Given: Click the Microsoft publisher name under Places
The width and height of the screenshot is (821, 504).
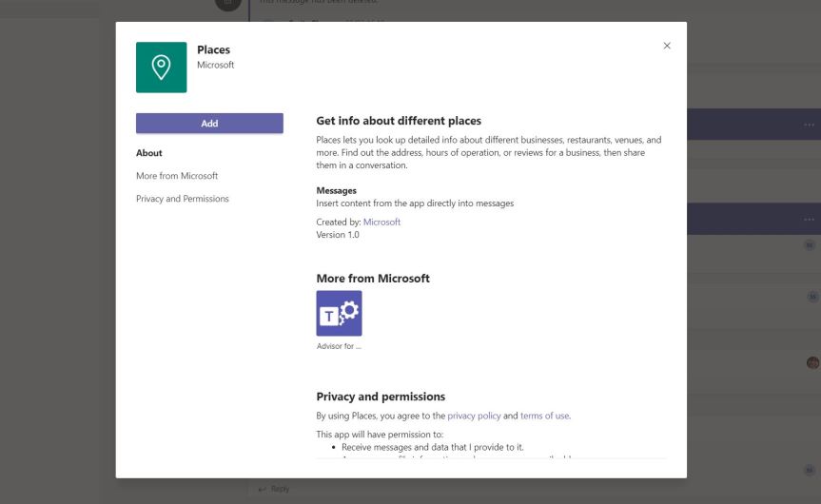Looking at the screenshot, I should [x=215, y=65].
